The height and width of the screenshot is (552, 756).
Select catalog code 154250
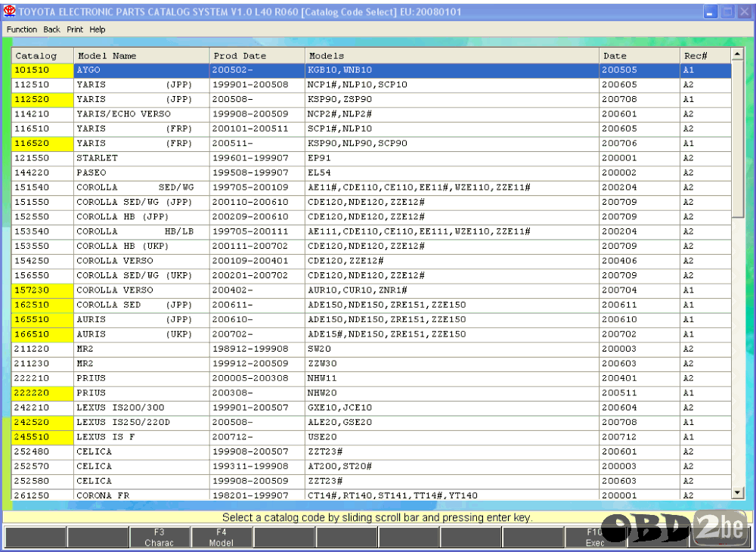43,261
